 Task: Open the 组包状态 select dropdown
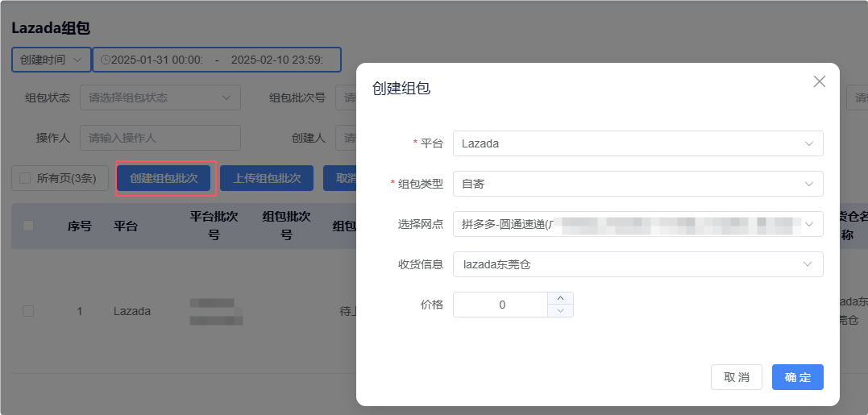pos(160,98)
